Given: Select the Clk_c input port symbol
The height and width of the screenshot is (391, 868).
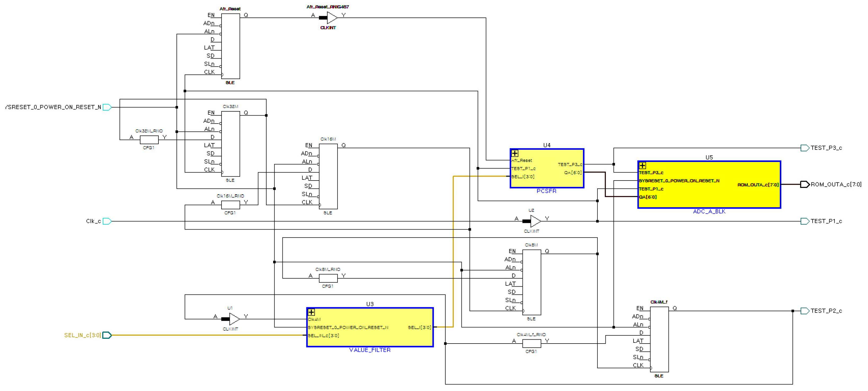Looking at the screenshot, I should pos(107,221).
